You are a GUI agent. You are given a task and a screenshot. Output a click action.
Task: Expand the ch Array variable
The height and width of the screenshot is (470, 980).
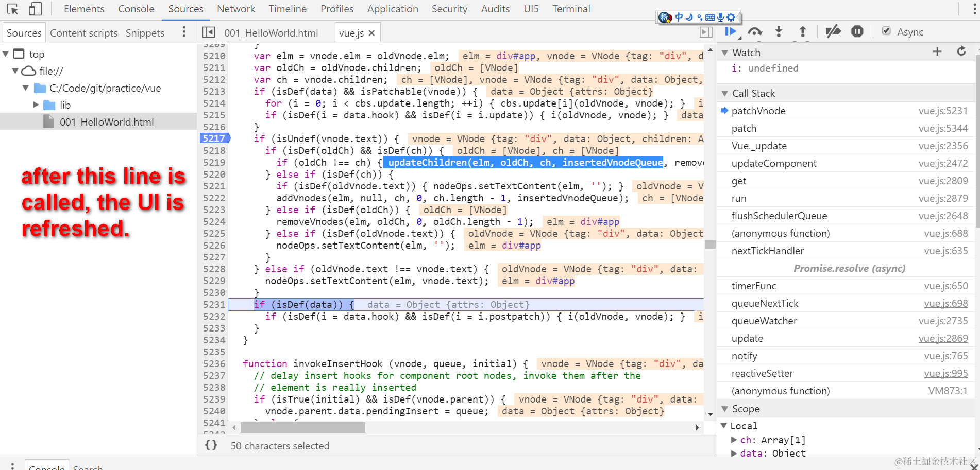[734, 440]
